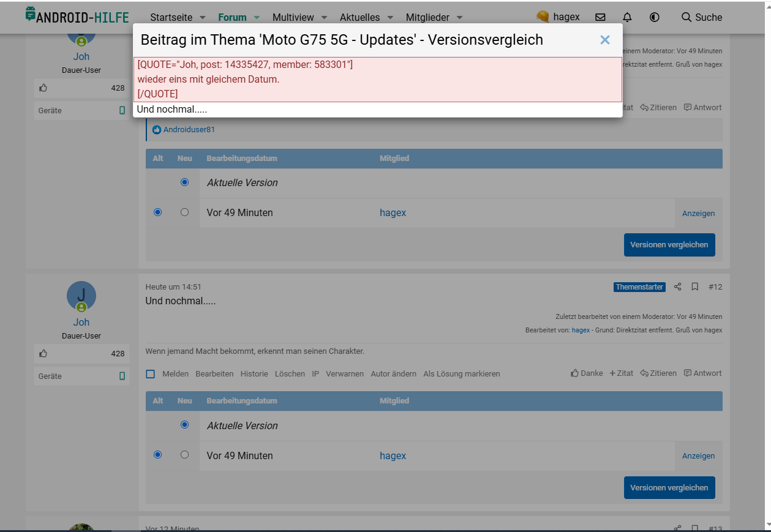Screen dimensions: 771x532
Task: Select Alt radio for 'Vor 49 Minuten' in lower table
Action: point(158,455)
